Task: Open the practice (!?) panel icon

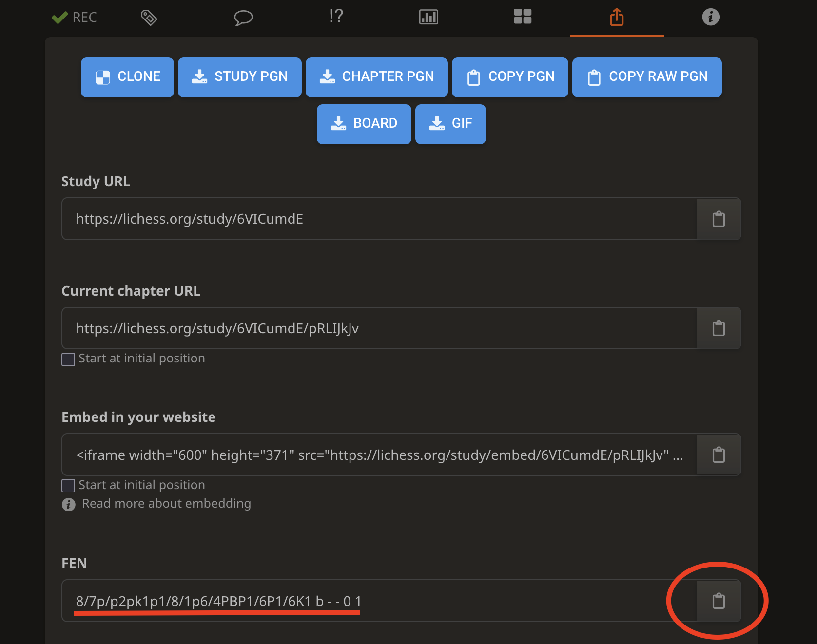Action: [335, 17]
